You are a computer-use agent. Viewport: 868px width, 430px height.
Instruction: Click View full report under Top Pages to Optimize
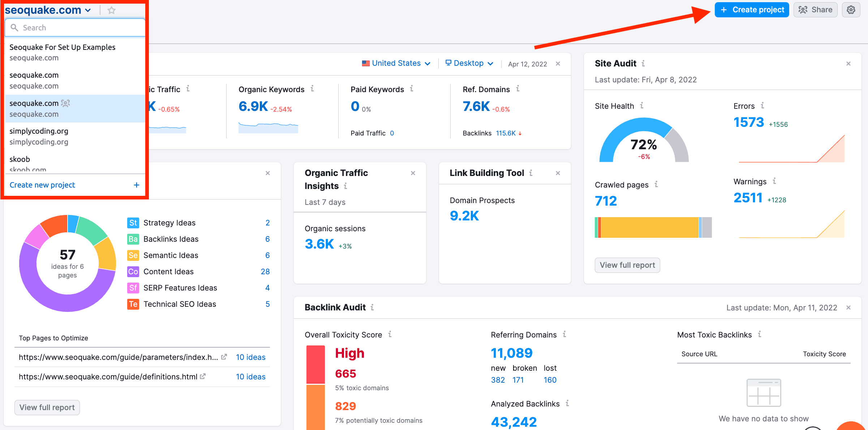click(47, 408)
